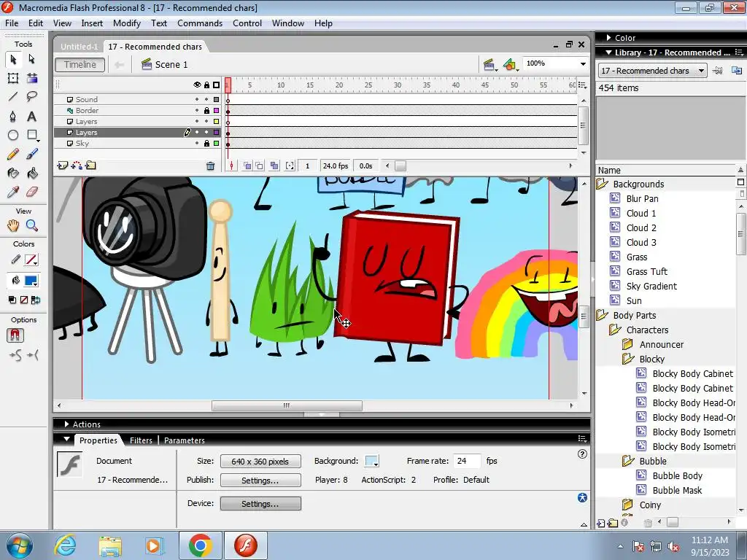The width and height of the screenshot is (747, 560).
Task: Switch to the Untitled-1 document tab
Action: [79, 47]
